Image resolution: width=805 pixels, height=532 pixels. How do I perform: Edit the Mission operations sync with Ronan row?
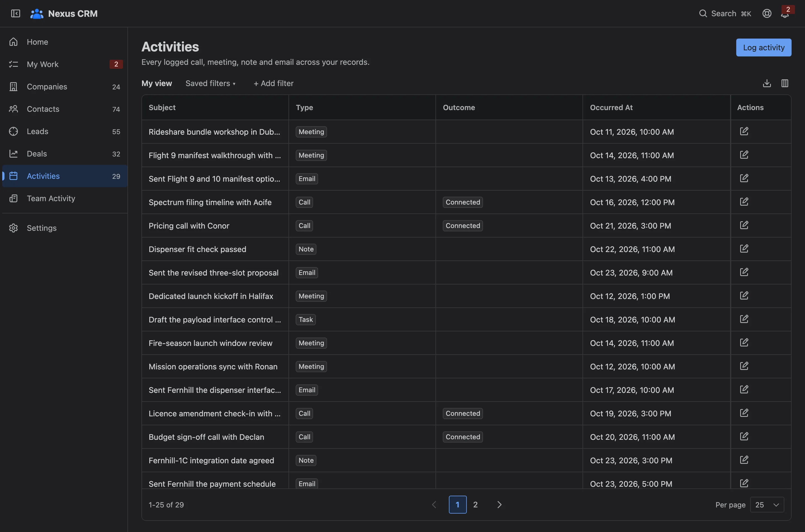[744, 366]
